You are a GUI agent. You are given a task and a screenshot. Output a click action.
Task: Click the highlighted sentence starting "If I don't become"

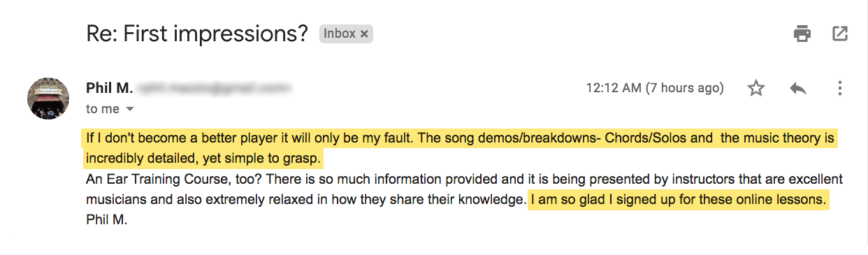247,138
